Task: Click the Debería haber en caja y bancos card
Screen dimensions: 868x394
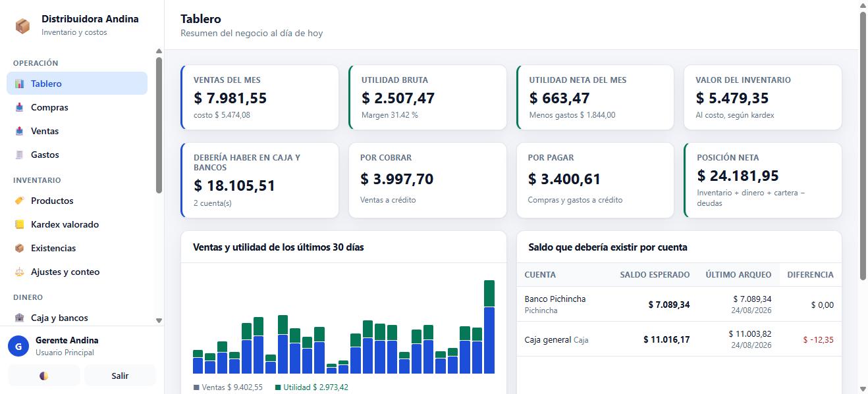Action: [259, 180]
